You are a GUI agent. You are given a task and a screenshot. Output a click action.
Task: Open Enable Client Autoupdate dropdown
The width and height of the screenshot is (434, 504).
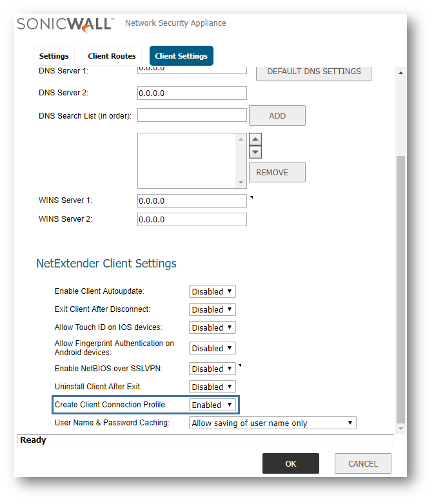(212, 291)
